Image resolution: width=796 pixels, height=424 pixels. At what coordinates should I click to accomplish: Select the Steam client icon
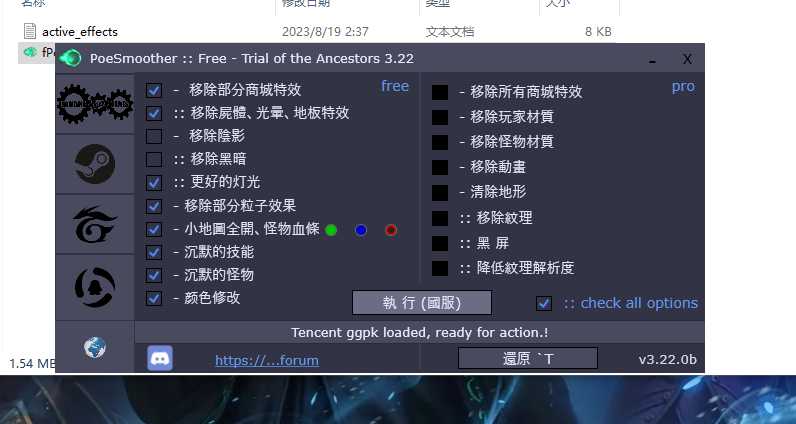(x=95, y=164)
